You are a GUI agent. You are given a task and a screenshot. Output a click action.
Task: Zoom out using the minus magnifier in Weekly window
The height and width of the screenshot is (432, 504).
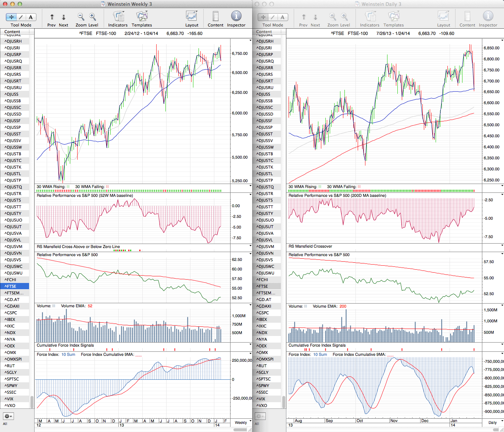click(x=81, y=17)
